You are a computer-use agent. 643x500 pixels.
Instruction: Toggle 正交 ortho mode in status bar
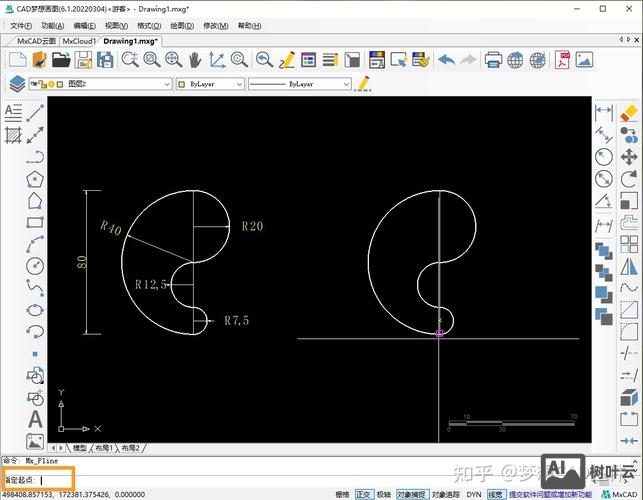click(x=363, y=494)
